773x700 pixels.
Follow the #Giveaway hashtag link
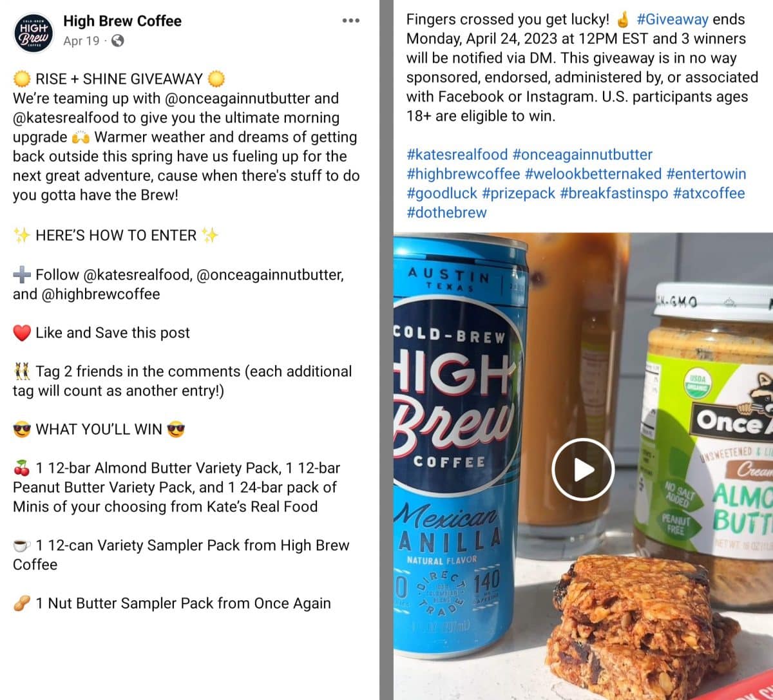coord(672,19)
